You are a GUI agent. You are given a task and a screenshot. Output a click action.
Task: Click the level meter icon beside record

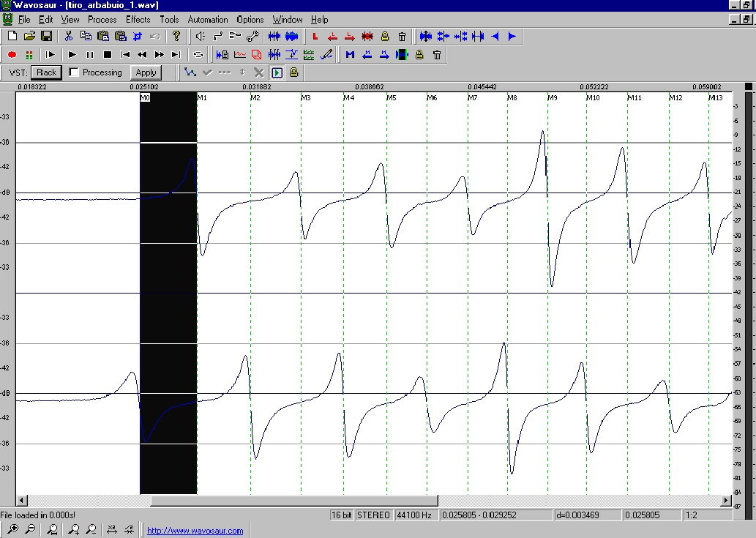[x=29, y=54]
